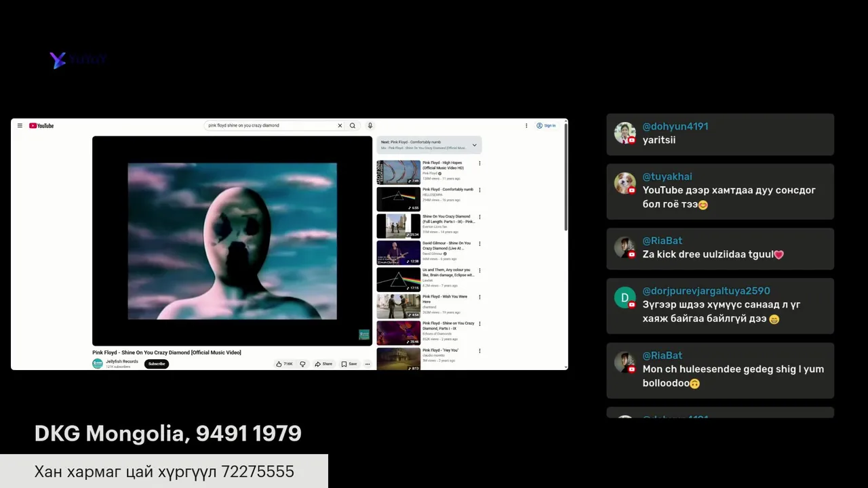Screen dimensions: 868x488
Task: Subscribe to Jellyfish Records
Action: pyautogui.click(x=157, y=364)
